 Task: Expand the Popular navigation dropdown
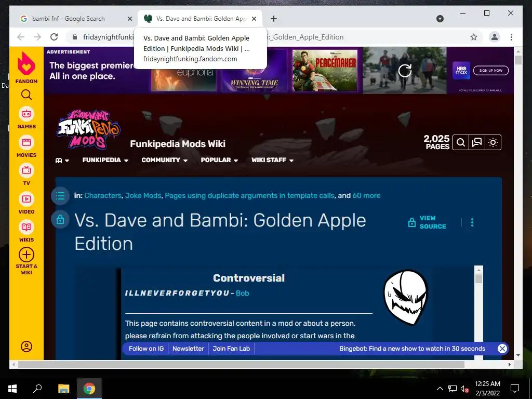tap(219, 160)
